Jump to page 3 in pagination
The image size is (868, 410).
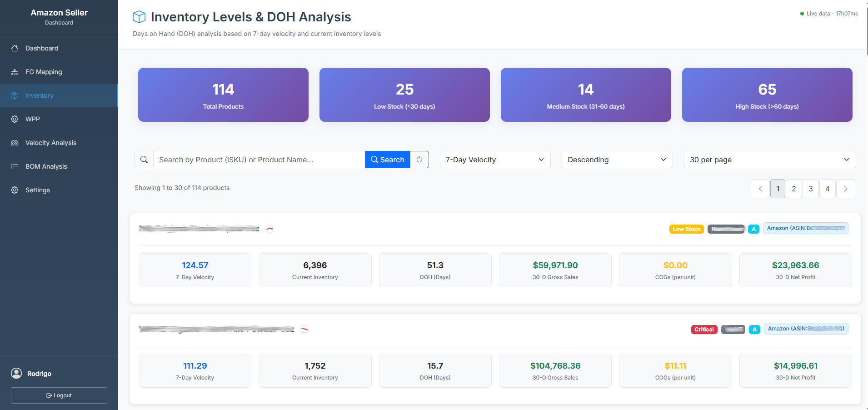pos(810,188)
